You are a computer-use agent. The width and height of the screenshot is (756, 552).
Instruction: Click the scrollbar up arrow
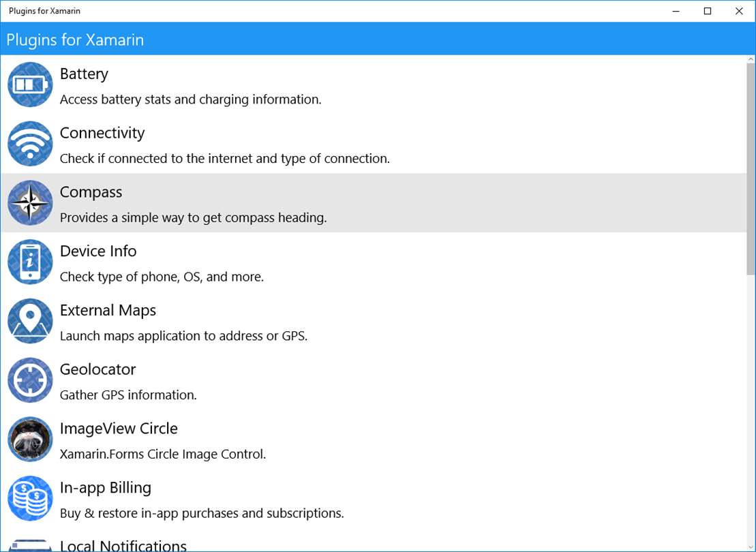[x=751, y=59]
